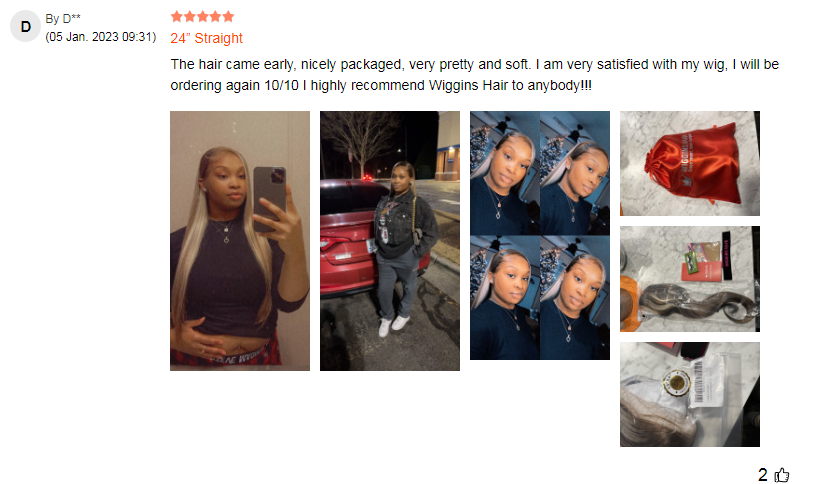Click the 24" Straight variant label
This screenshot has width=828, height=484.
click(x=206, y=39)
